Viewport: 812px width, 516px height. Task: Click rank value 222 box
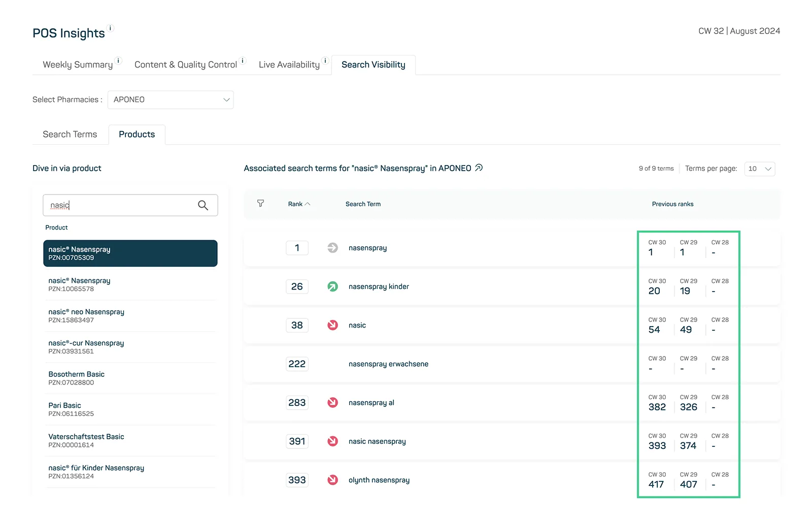point(297,364)
